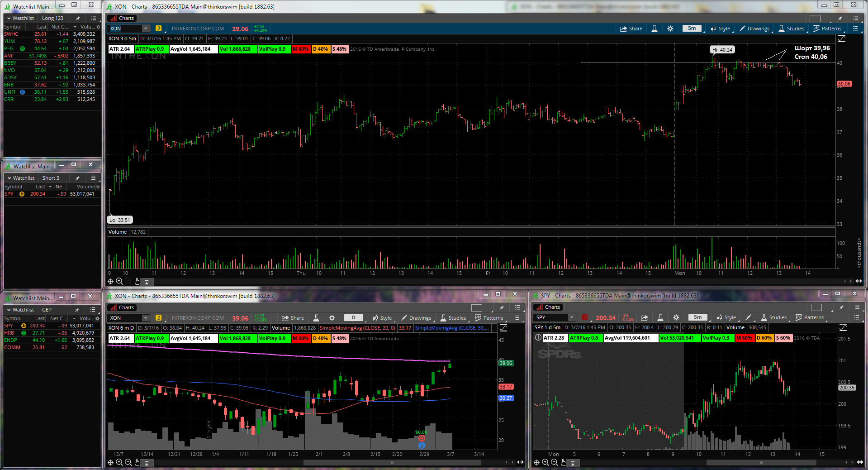Open the gear chart settings in the top XON chart
868x470 pixels.
[x=670, y=29]
